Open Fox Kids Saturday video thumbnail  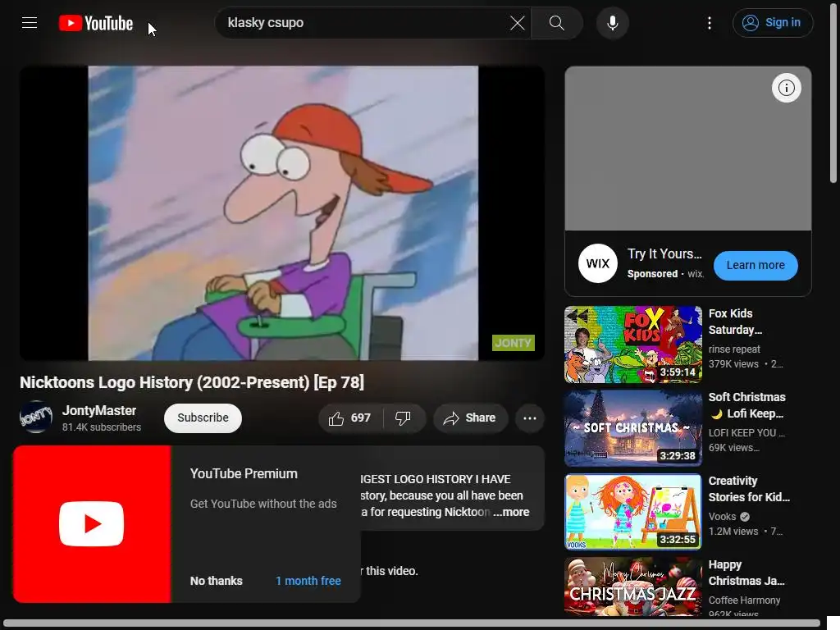point(632,345)
